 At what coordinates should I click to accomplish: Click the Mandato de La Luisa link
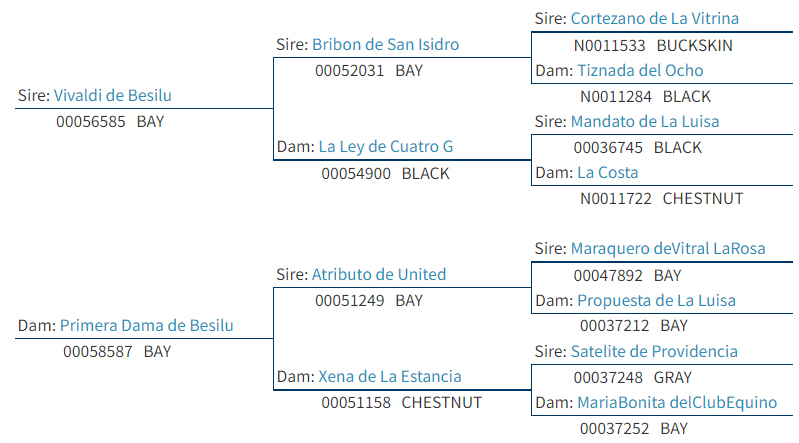tap(645, 121)
